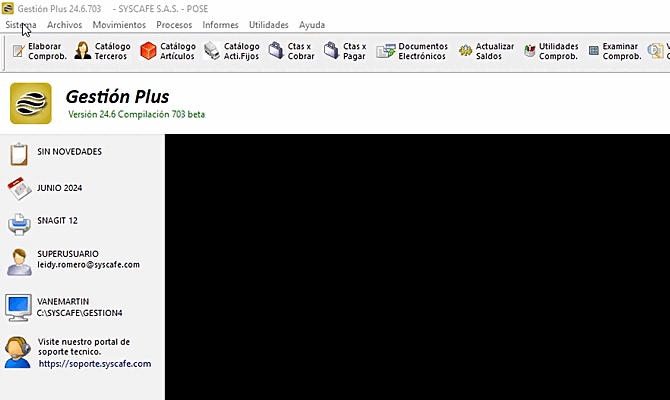Click the 'Actualizar Saldos' toolbar label
This screenshot has height=400, width=670.
pyautogui.click(x=495, y=51)
